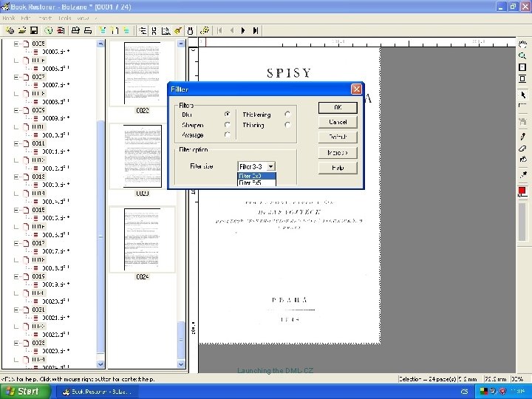Select the 0023 page thumbnail
This screenshot has width=532, height=399.
tap(142, 156)
